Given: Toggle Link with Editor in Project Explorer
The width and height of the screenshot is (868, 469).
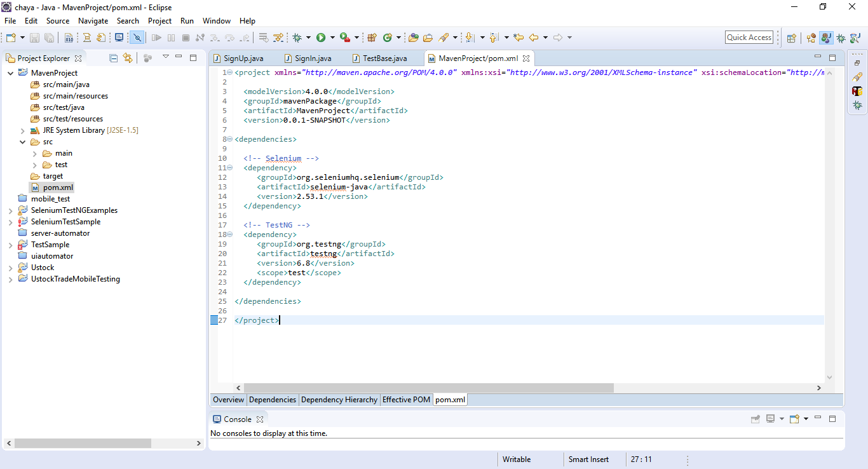Looking at the screenshot, I should pyautogui.click(x=129, y=58).
